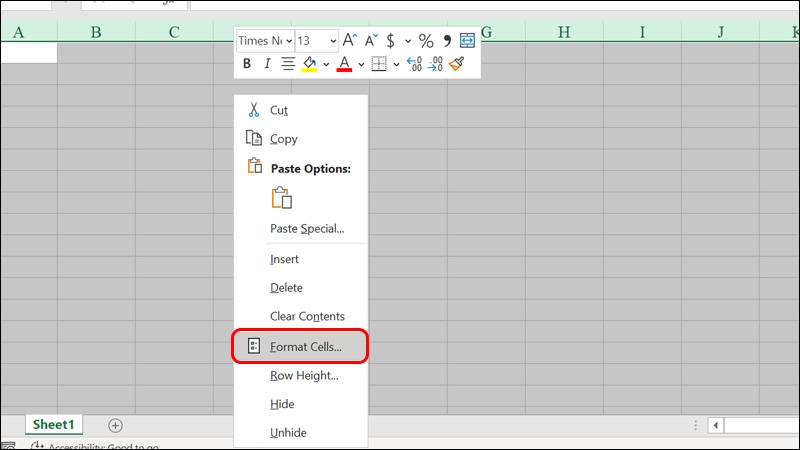Screen dimensions: 800x450
Task: Select column I header
Action: pos(642,32)
